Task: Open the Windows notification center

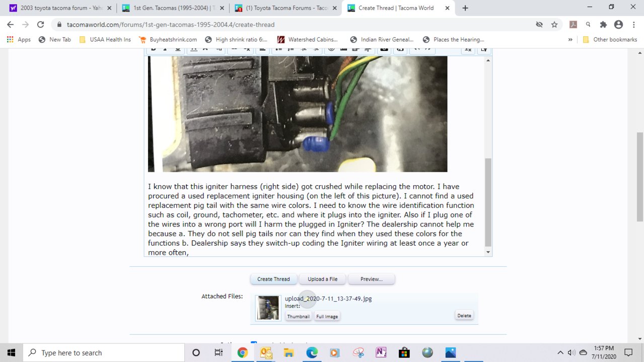Action: pyautogui.click(x=628, y=352)
